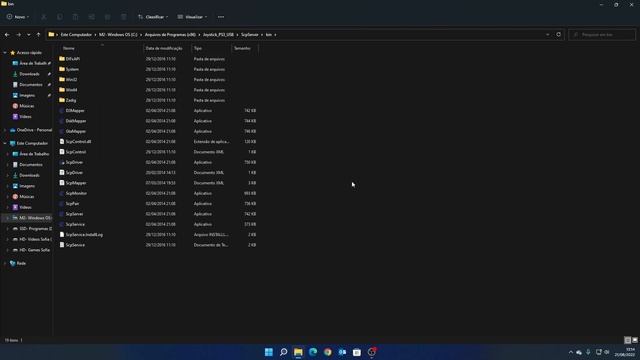Open address bar history dropdown arrow
Screen dimensions: 640x360
[548, 35]
